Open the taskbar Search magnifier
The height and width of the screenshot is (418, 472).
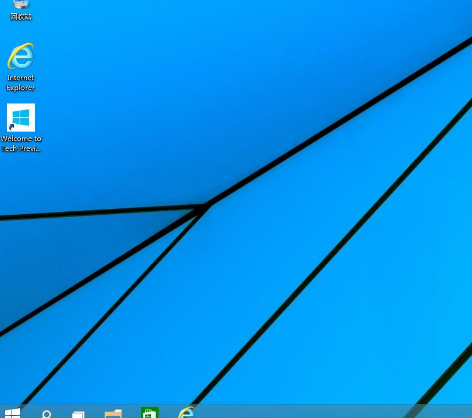click(x=47, y=414)
